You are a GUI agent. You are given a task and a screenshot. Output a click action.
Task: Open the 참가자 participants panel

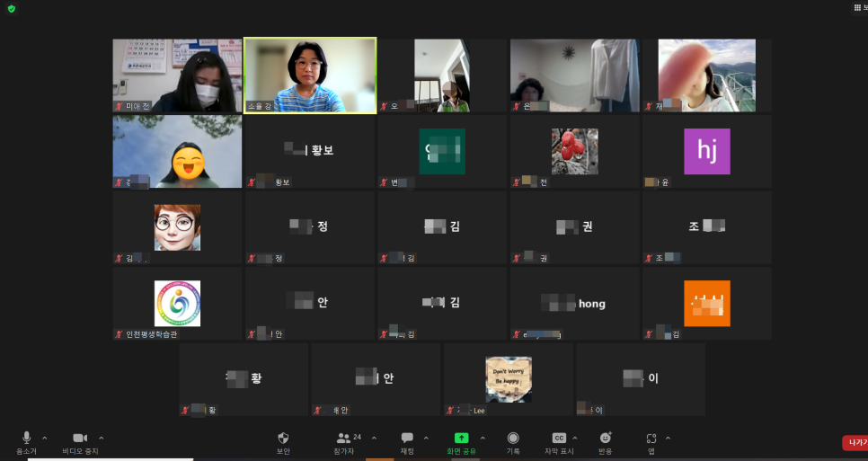coord(344,443)
